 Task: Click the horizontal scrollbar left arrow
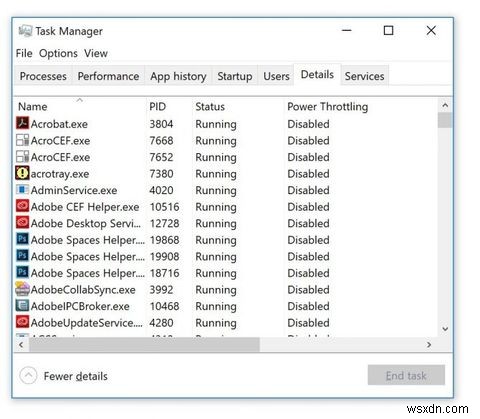coord(21,344)
